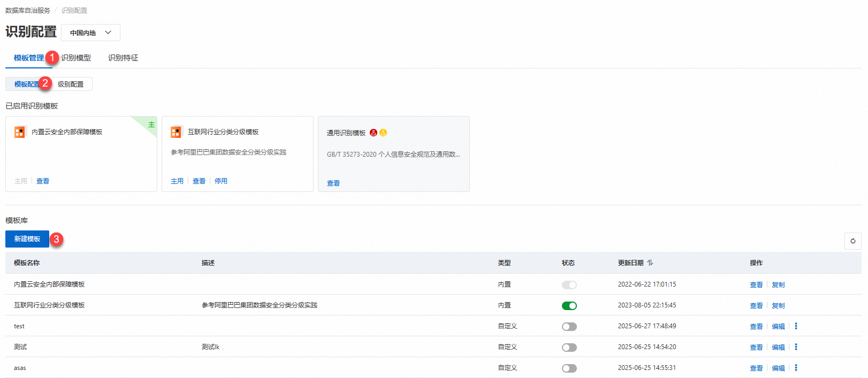Click the 互联网行业分类分级模板 card icon
Screen dimensions: 868x378
point(176,132)
